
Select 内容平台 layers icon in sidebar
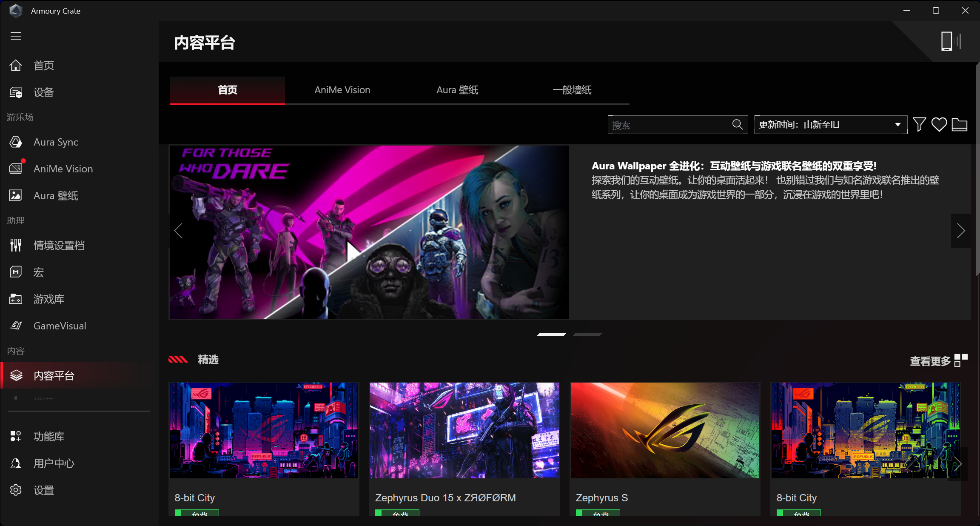16,375
